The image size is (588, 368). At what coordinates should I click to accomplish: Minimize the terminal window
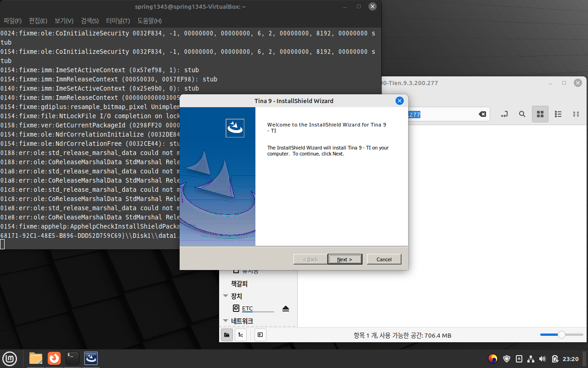click(345, 6)
